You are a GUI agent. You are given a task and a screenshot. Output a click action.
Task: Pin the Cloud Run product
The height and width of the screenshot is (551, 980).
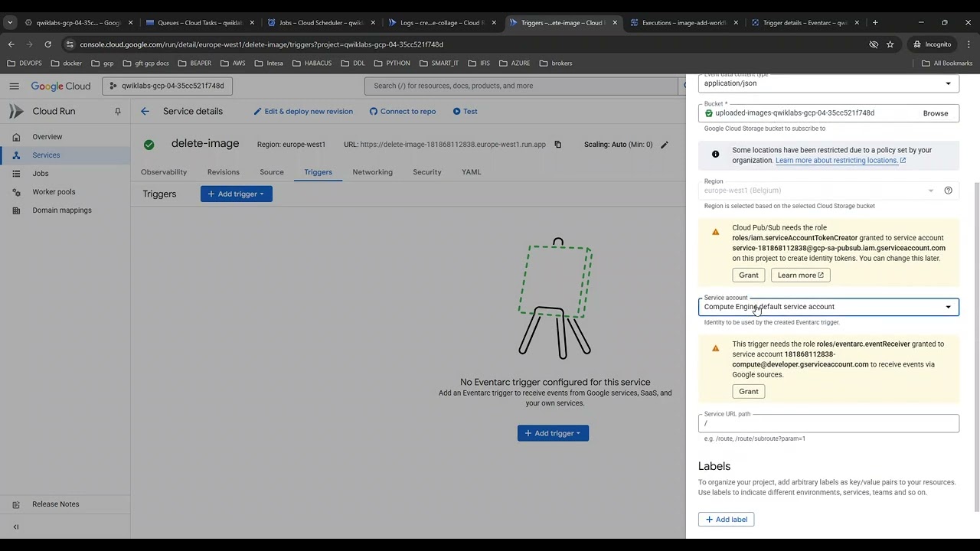click(x=118, y=111)
